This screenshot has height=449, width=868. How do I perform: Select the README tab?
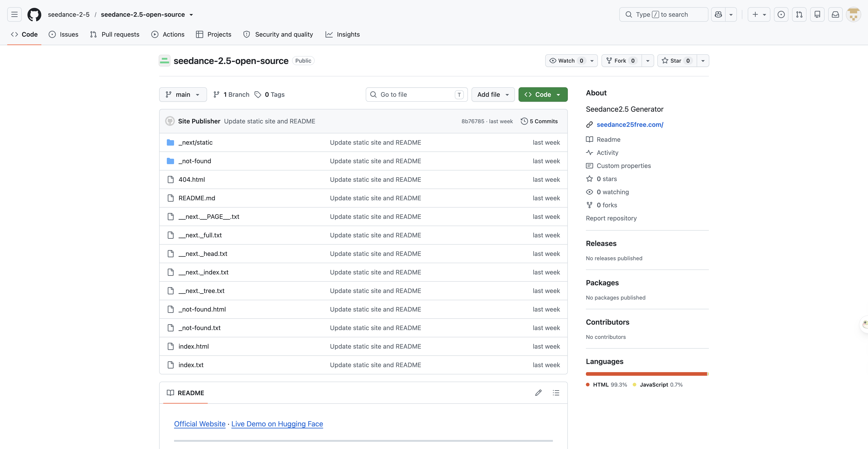point(185,393)
